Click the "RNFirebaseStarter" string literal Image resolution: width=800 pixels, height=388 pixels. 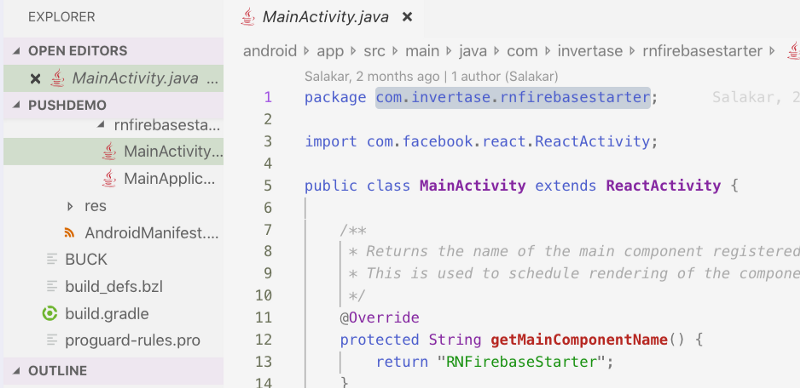[x=521, y=362]
